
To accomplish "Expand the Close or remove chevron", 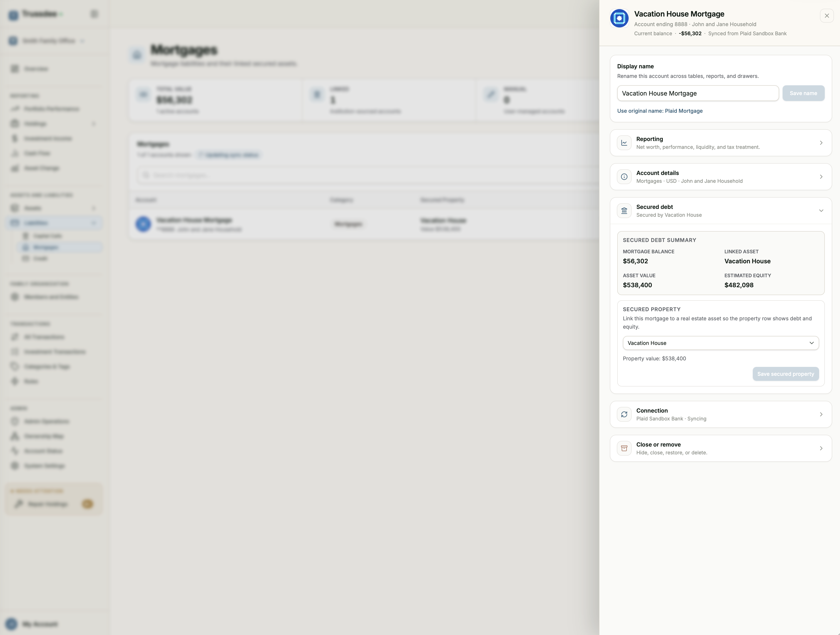I will (x=821, y=449).
